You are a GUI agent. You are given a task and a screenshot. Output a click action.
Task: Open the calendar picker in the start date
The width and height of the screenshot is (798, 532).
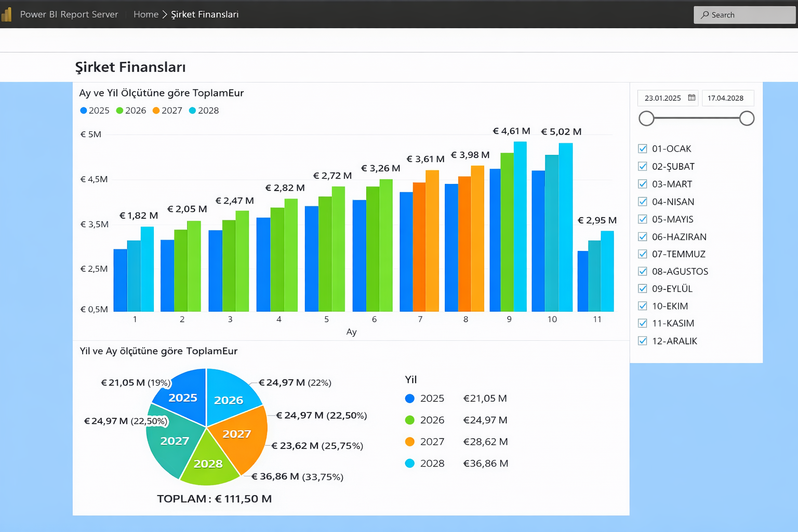tap(691, 98)
